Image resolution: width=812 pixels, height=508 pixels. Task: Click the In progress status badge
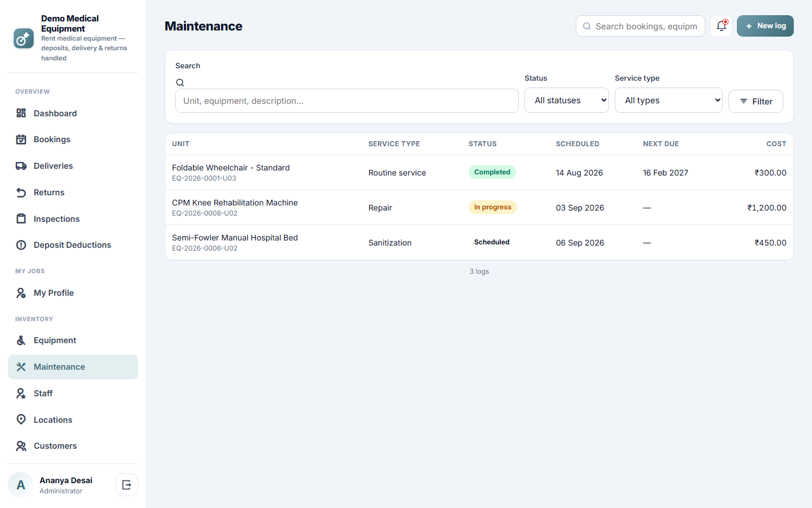[x=493, y=207]
